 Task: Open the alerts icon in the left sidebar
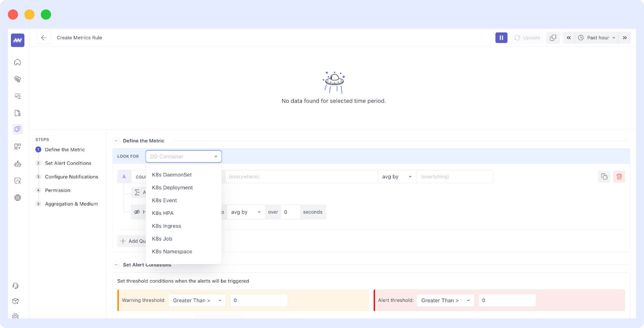tap(18, 129)
